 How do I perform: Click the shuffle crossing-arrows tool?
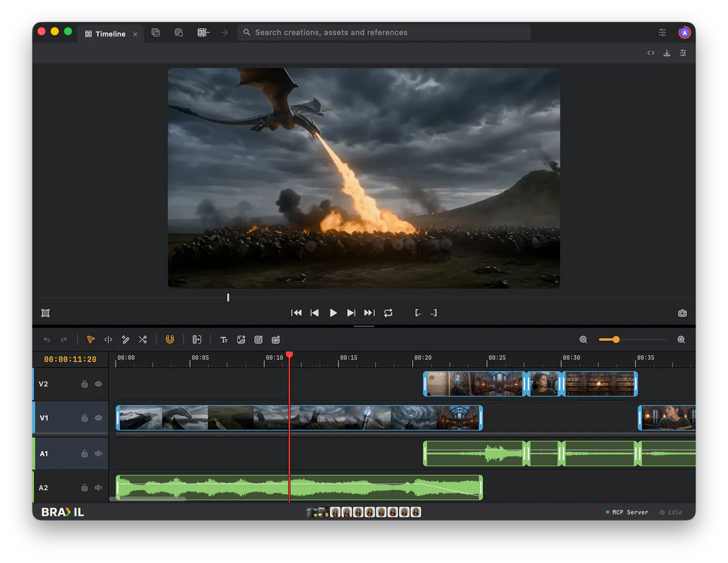[143, 340]
